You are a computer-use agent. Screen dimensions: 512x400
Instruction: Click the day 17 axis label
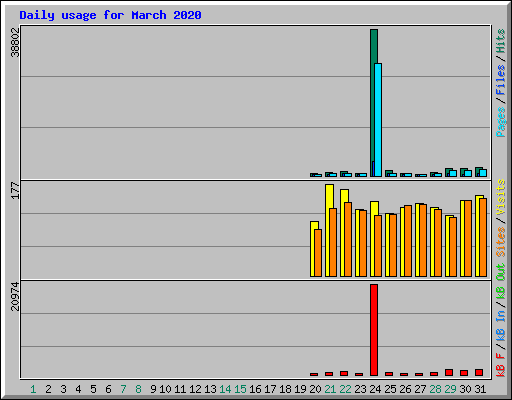click(270, 389)
